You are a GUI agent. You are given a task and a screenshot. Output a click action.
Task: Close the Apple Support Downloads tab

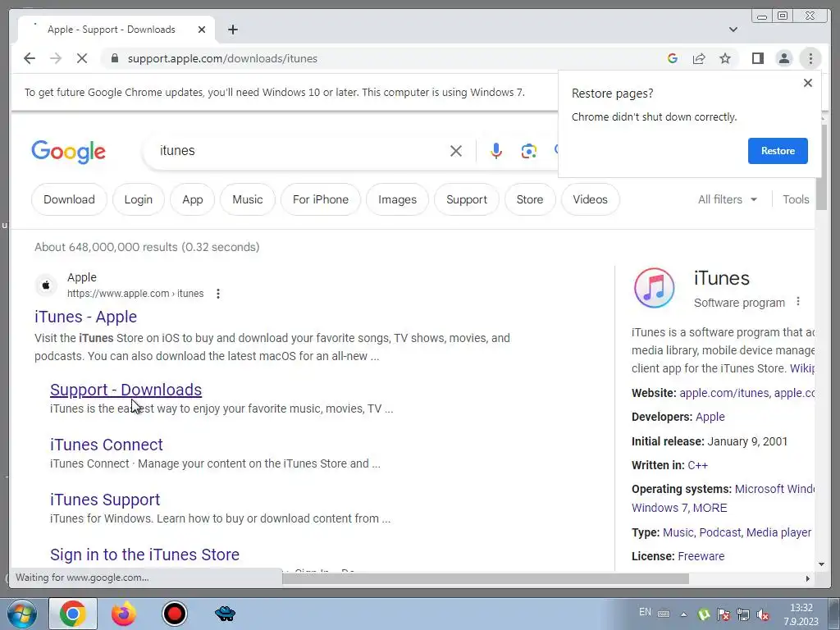tap(202, 30)
